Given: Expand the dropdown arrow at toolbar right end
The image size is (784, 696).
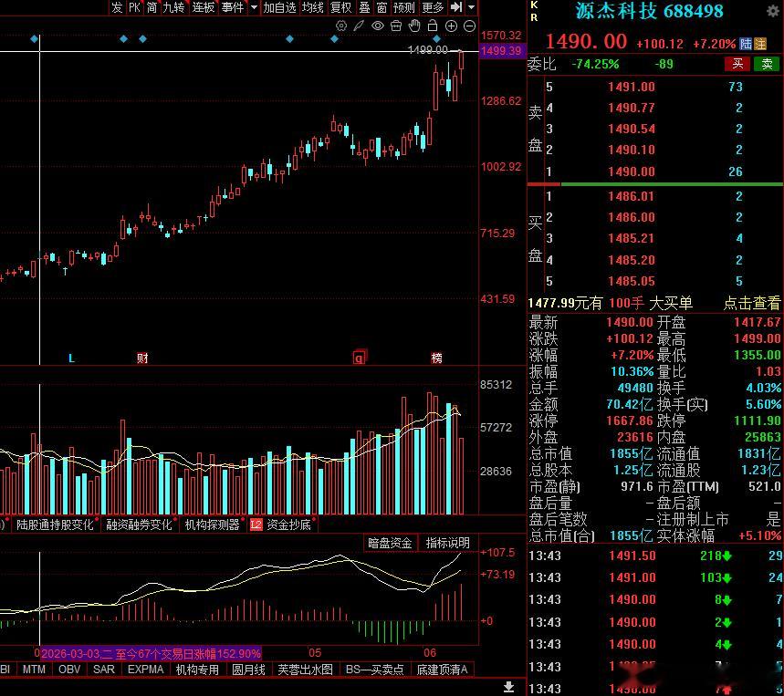Looking at the screenshot, I should (472, 7).
